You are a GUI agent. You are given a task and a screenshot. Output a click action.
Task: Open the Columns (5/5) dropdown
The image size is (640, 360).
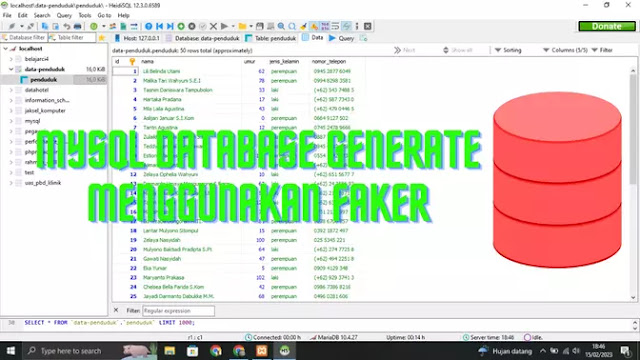tap(565, 50)
